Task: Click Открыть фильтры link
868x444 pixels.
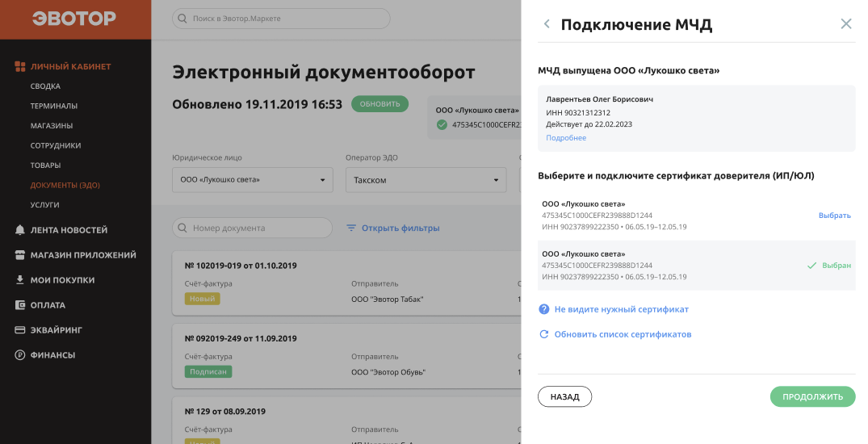Action: (400, 228)
